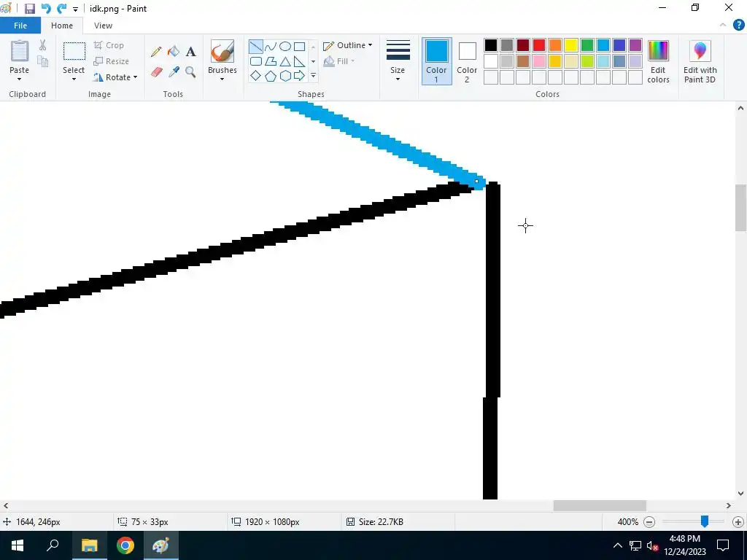The image size is (747, 560).
Task: Click the Copy icon in Clipboard
Action: click(x=42, y=61)
